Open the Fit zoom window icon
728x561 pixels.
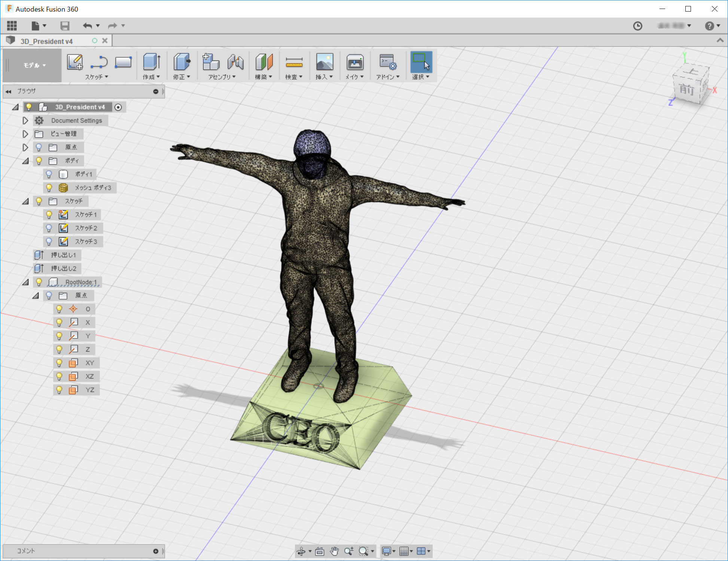point(363,551)
